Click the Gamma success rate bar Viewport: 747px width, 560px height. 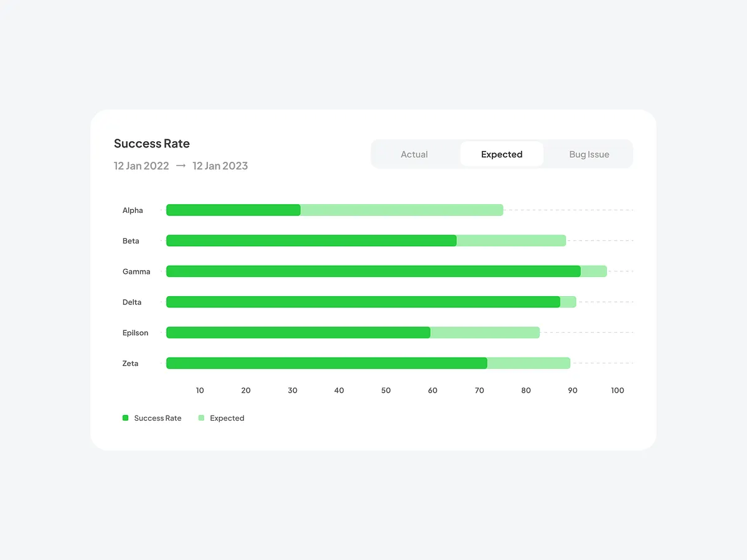click(x=374, y=271)
